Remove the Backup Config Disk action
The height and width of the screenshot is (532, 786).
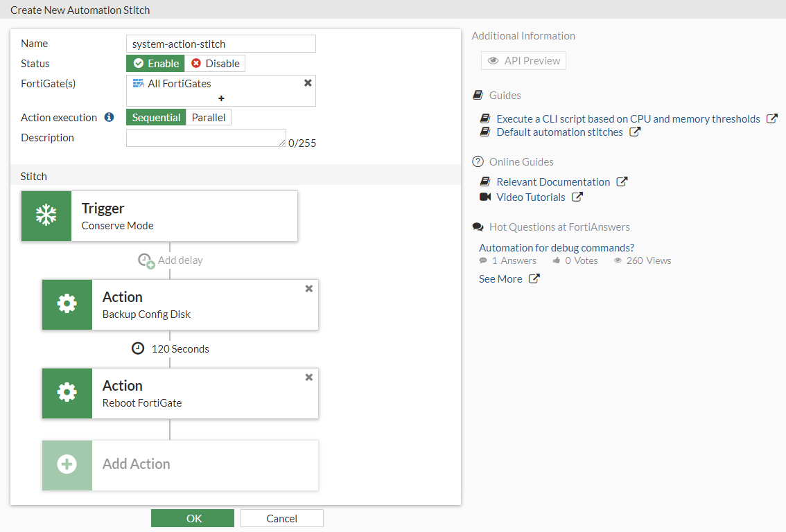309,289
